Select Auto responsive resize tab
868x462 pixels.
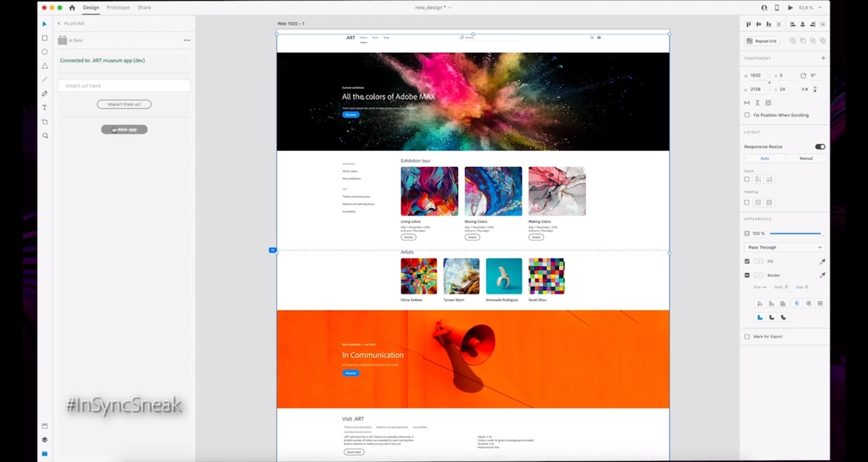click(x=765, y=158)
